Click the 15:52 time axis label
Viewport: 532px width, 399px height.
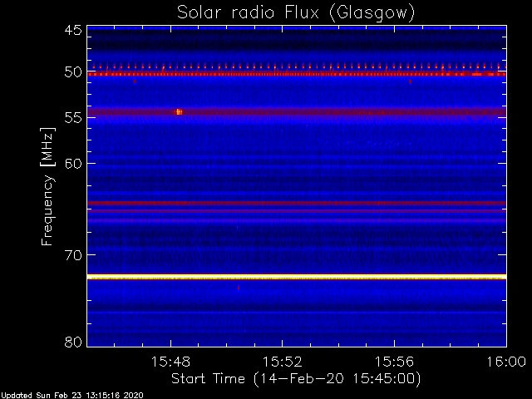(283, 362)
